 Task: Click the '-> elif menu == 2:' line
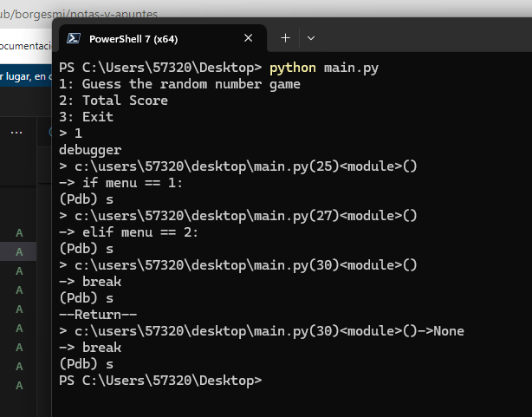click(x=130, y=232)
